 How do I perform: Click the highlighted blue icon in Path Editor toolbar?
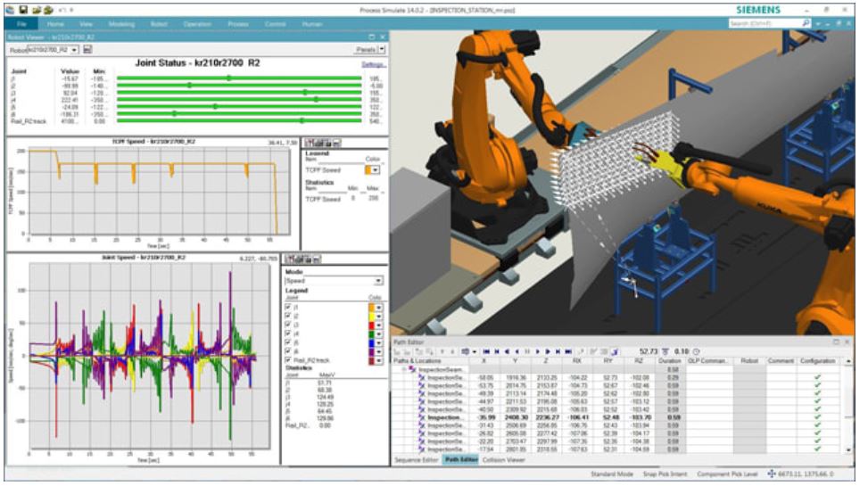pyautogui.click(x=615, y=352)
